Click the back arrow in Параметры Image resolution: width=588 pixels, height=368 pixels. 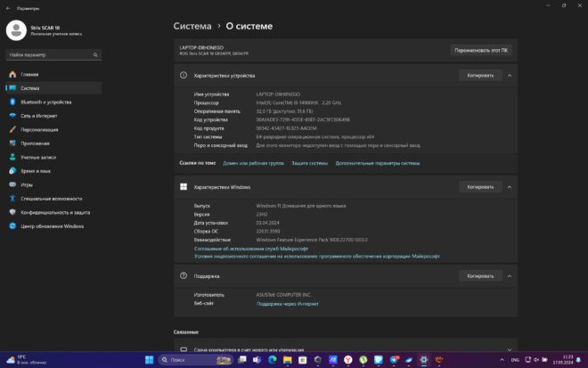tap(8, 8)
